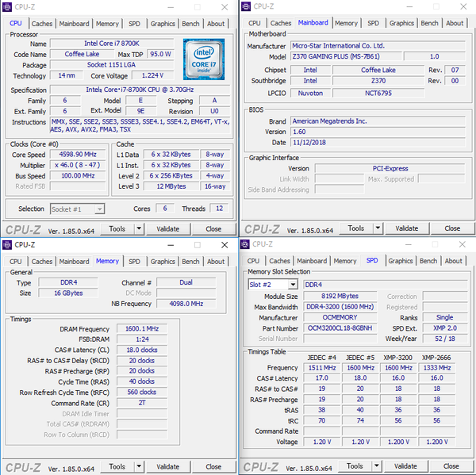Click the Module Size value 8192 MBytes
The image size is (476, 475).
(340, 297)
